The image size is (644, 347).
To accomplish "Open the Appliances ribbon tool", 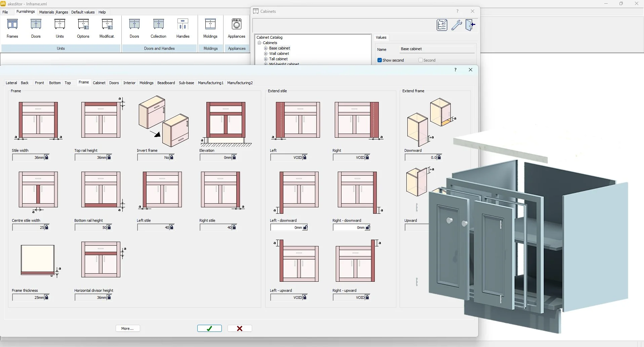I will click(x=237, y=29).
